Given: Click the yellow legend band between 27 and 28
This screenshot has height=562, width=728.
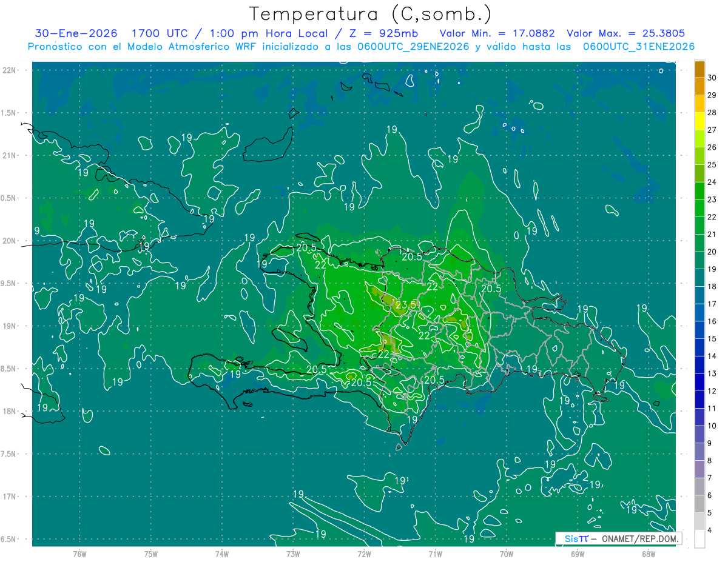Looking at the screenshot, I should 699,121.
